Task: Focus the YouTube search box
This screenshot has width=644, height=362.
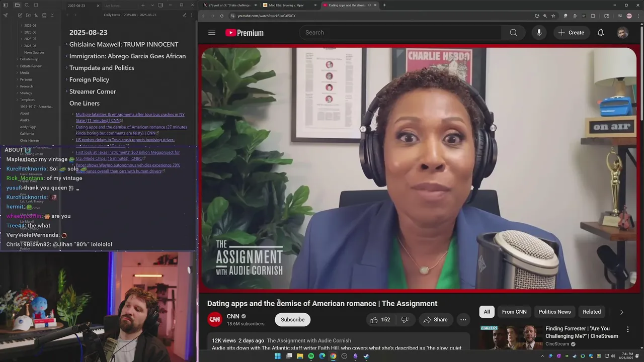Action: [400, 33]
